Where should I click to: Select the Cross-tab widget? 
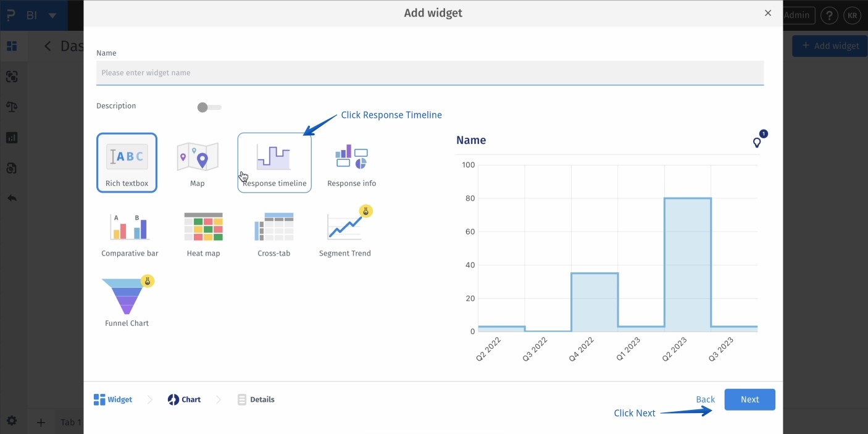pos(273,235)
